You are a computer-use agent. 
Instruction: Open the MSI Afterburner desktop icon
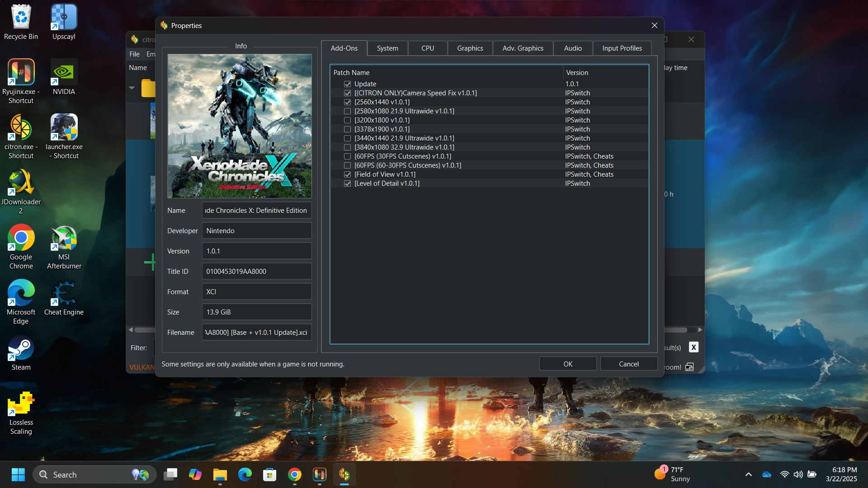(x=64, y=247)
